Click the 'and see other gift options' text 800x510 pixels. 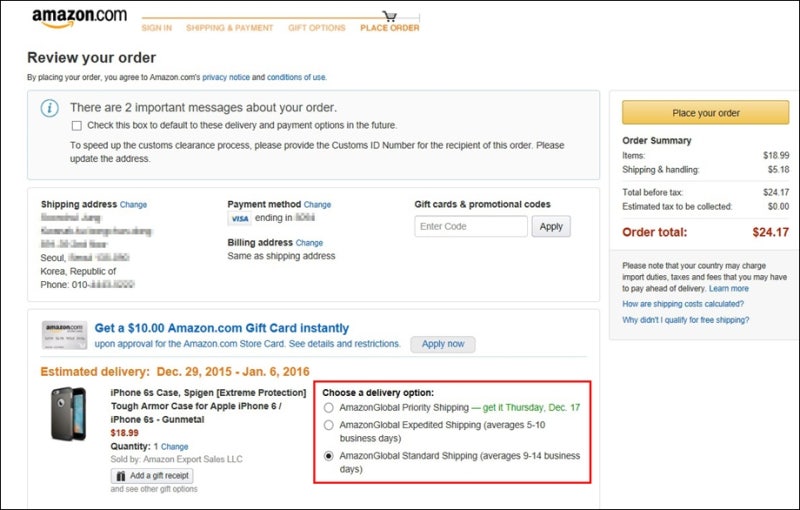(x=154, y=489)
